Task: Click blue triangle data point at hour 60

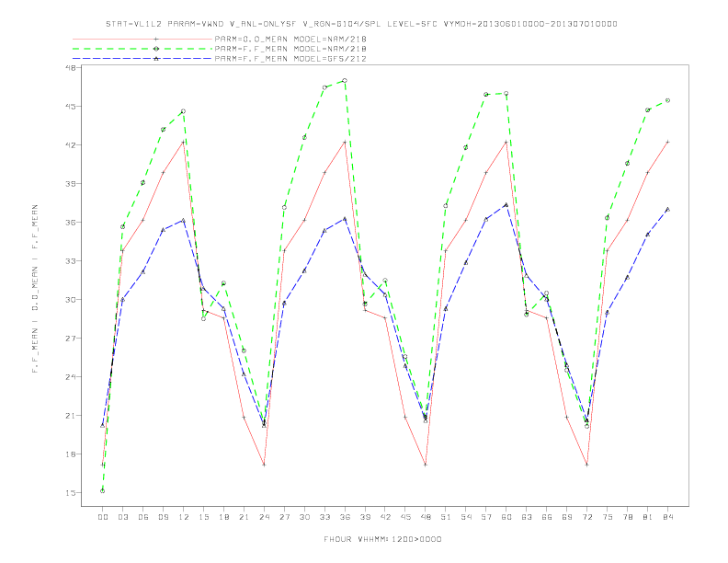Action: 506,204
